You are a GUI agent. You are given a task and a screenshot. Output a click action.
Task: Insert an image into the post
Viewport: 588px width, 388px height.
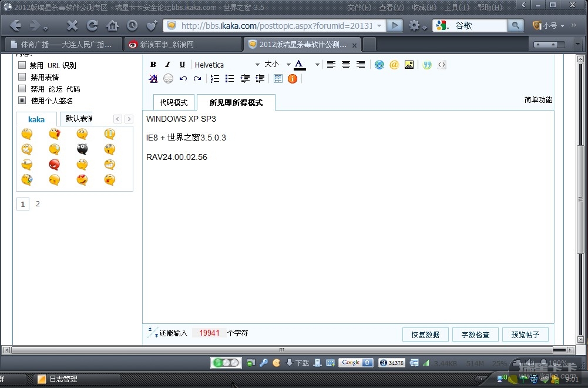pos(409,65)
